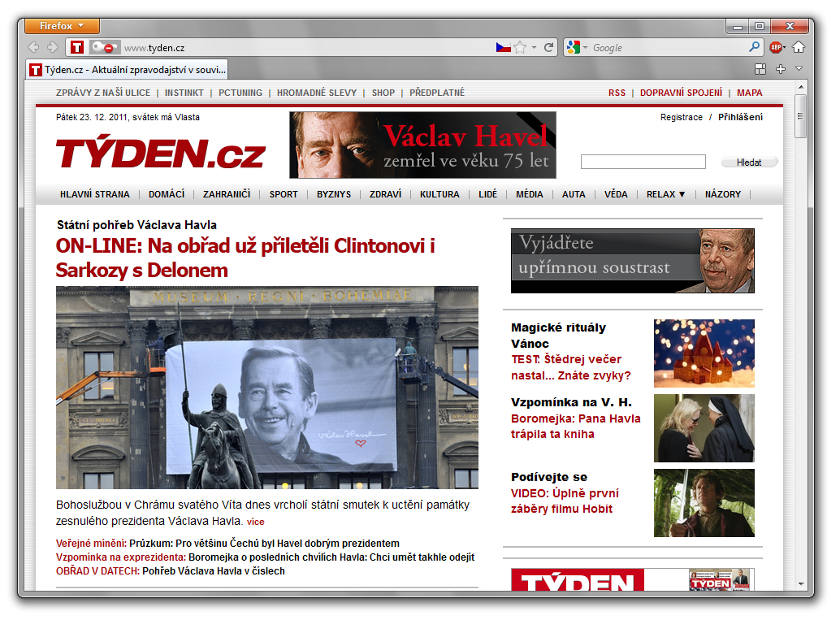Click the page vertical scrollbar thumb
840x620 pixels.
[800, 116]
